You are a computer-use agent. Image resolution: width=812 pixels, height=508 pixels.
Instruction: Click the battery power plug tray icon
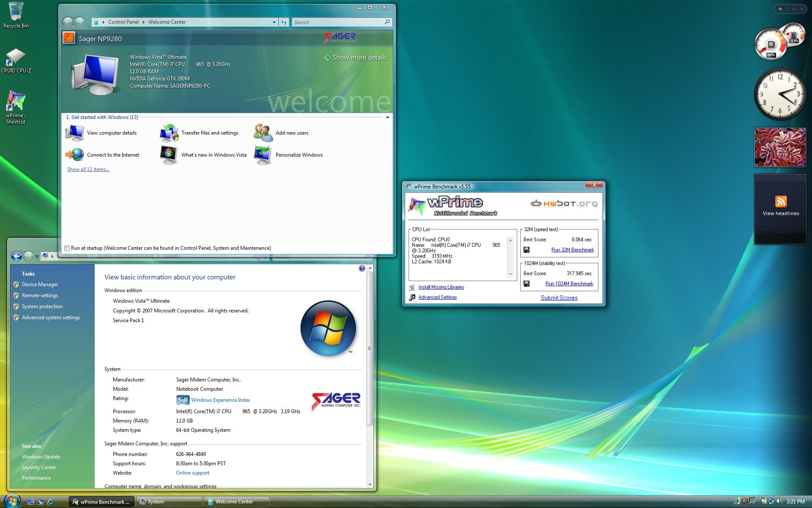(765, 501)
